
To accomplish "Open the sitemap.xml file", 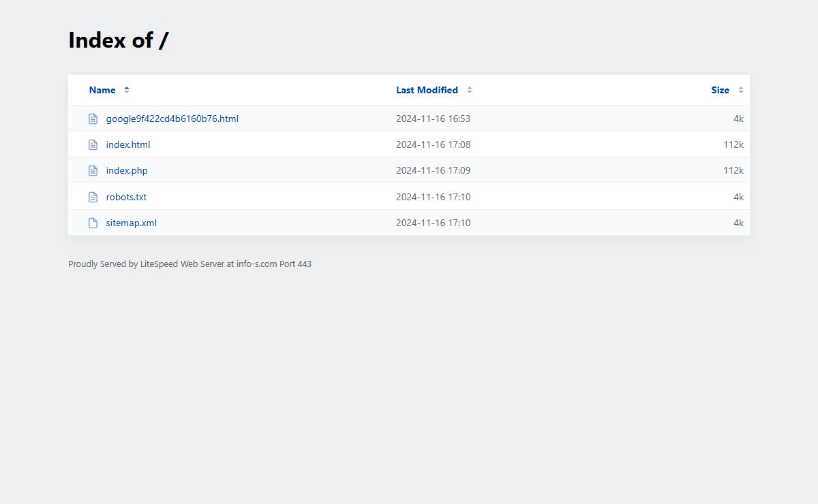I will [x=131, y=223].
